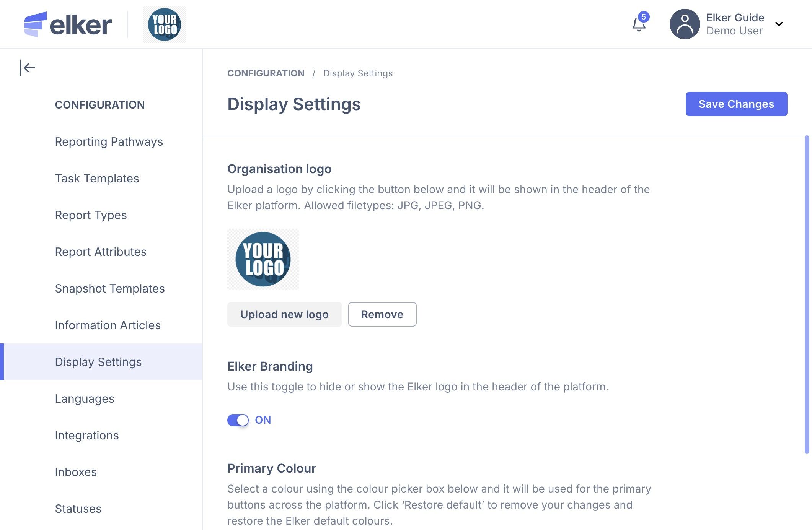
Task: Click the page vertical scrollbar
Action: pyautogui.click(x=807, y=294)
